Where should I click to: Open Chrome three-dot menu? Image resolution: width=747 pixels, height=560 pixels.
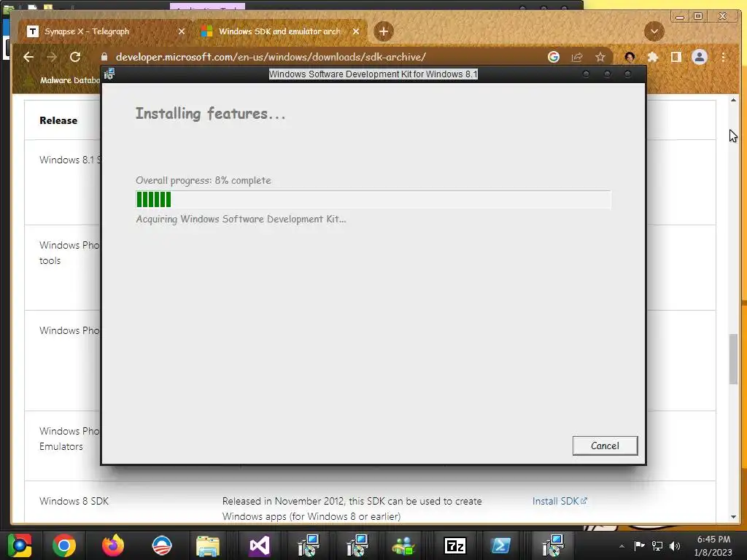[723, 57]
